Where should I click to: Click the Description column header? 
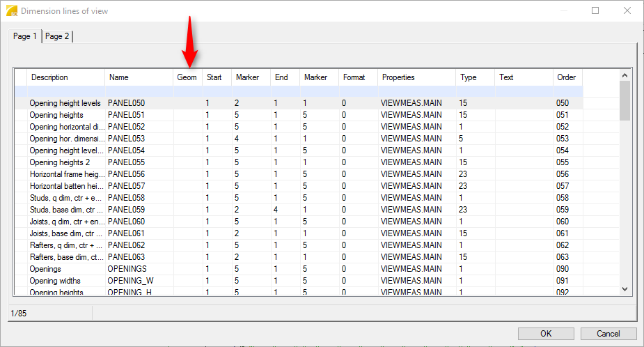(x=65, y=77)
